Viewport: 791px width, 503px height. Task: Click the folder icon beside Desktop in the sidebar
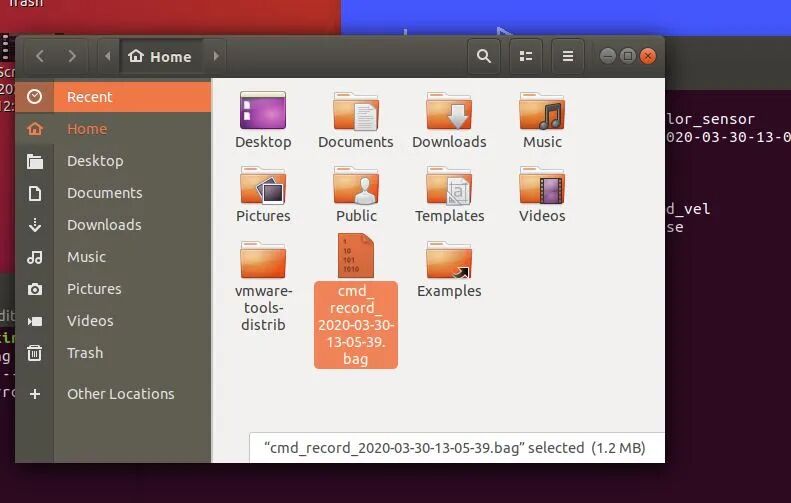pos(34,161)
